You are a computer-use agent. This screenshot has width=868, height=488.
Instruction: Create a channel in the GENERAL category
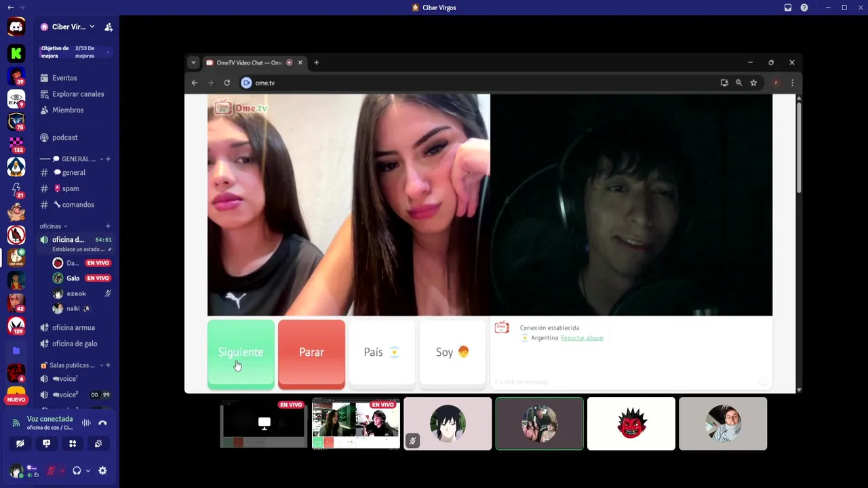(108, 159)
